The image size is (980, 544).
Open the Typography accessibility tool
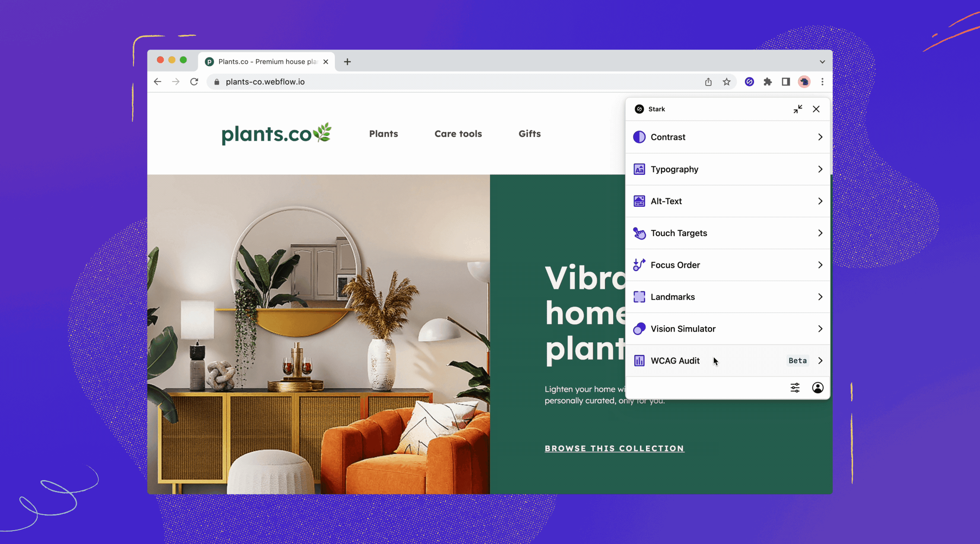728,169
